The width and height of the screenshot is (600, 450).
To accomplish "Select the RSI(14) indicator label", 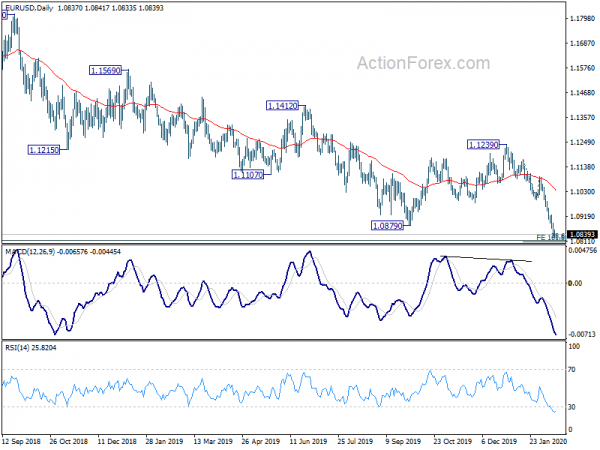I will 16,347.
